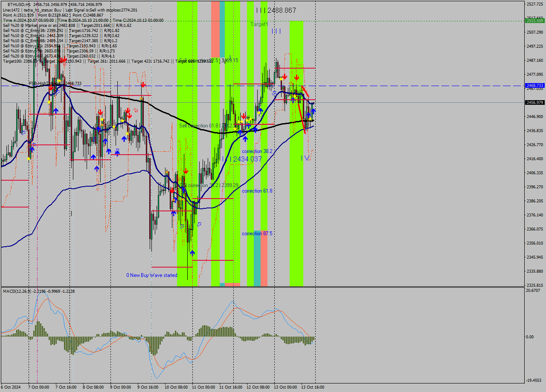
Task: Click the 'C_Entry38: 2399.292' sell line
Action: 61,30
